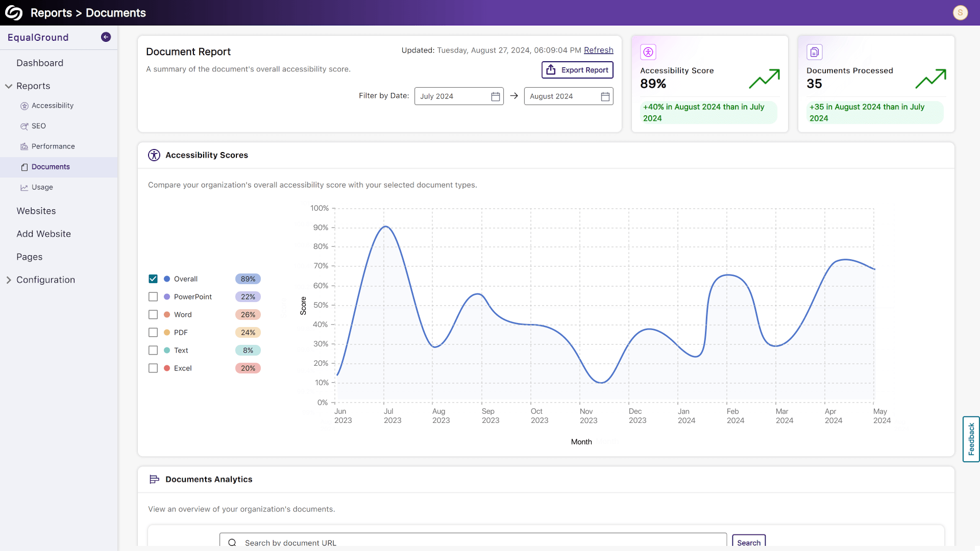Enable the PowerPoint checkbox
Screen dimensions: 980x551
pos(153,297)
